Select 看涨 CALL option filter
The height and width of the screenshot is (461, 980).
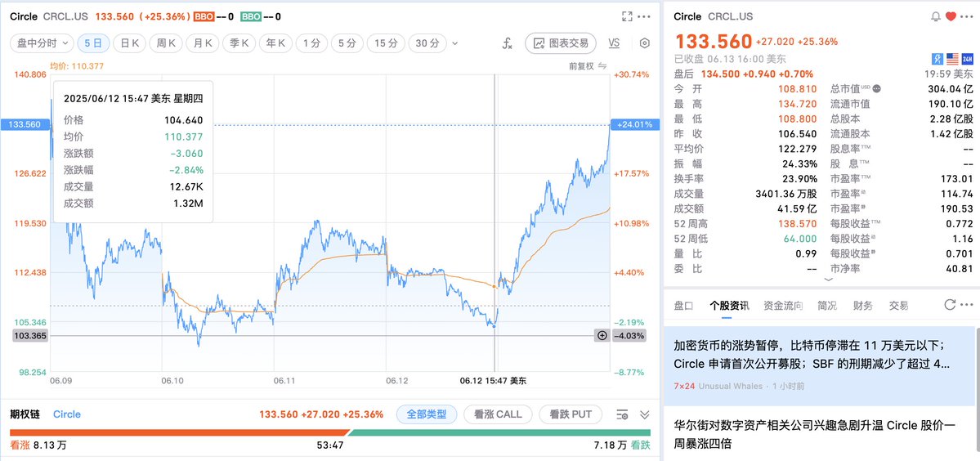tap(498, 414)
